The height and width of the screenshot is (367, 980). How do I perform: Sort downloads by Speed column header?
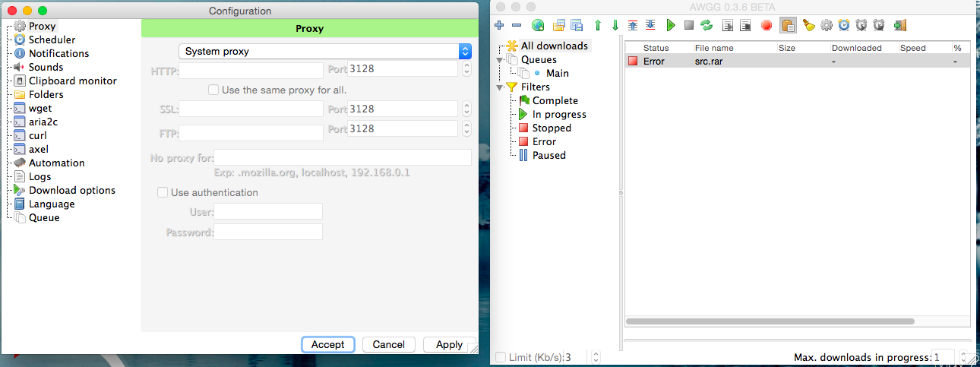point(913,48)
